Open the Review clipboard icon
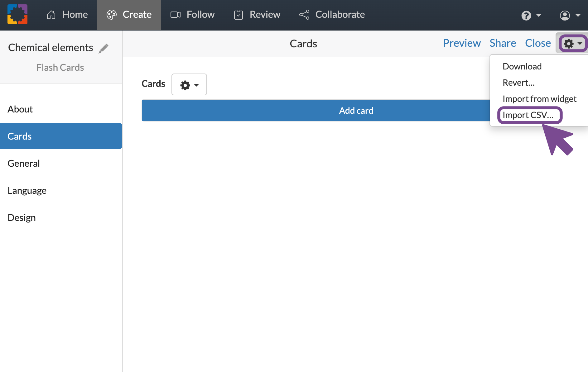 point(239,14)
